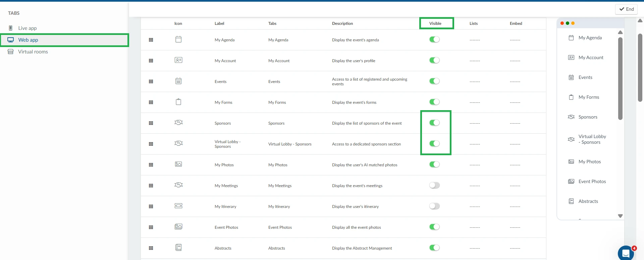The width and height of the screenshot is (644, 260).
Task: Click the Embed column header
Action: pos(516,24)
